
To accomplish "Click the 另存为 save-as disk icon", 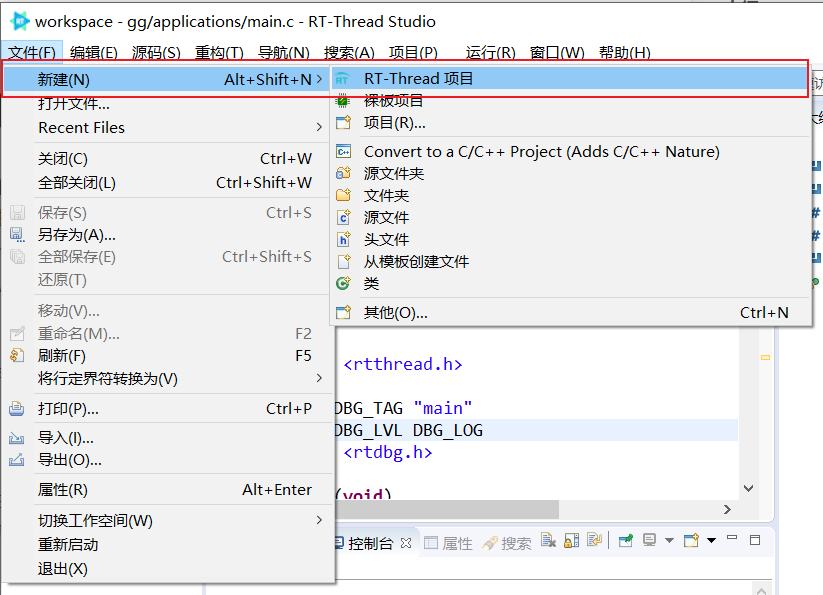I will (17, 235).
